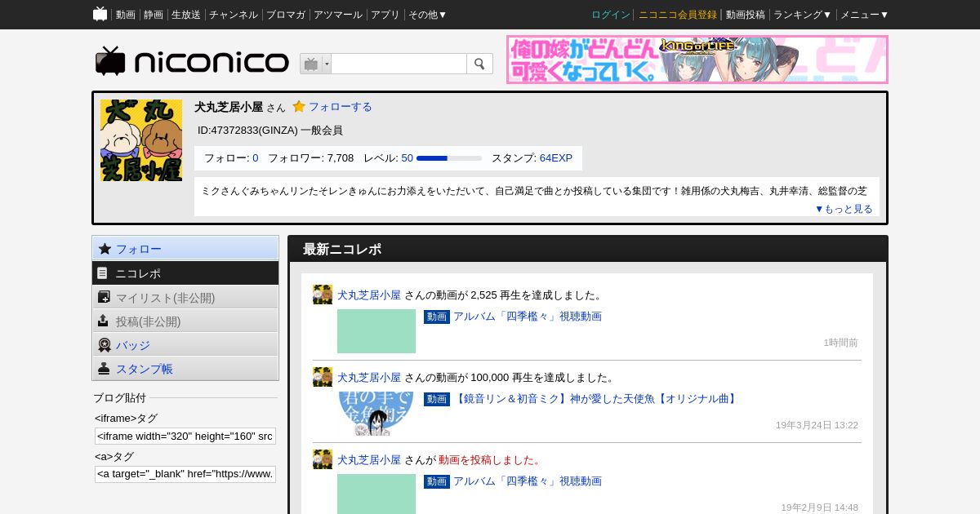Click 19年3月24日 13:22 timestamp
This screenshot has width=980, height=514.
(x=817, y=425)
